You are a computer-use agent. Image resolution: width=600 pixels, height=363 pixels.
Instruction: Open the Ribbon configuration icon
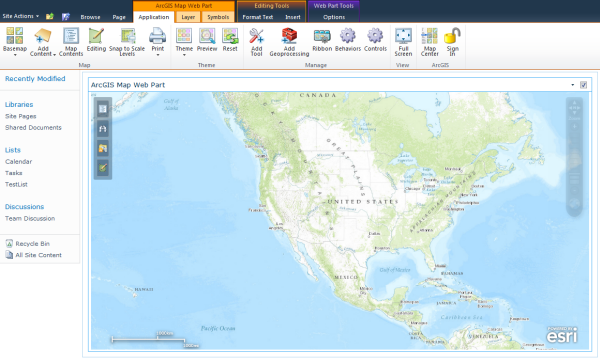click(x=322, y=39)
